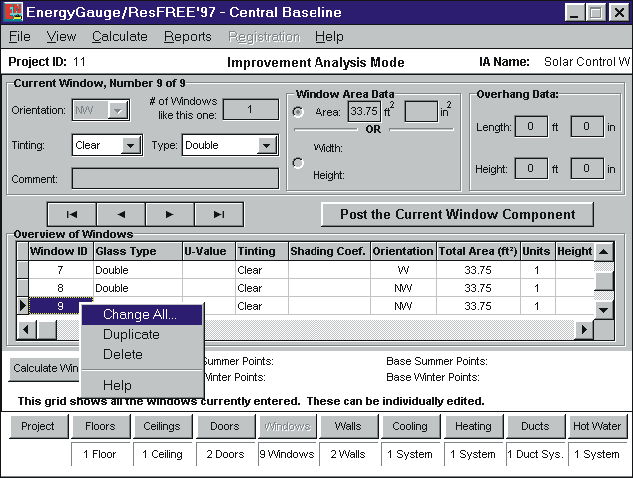This screenshot has width=633, height=478.
Task: Select Window ID 8 cell
Action: (61, 288)
